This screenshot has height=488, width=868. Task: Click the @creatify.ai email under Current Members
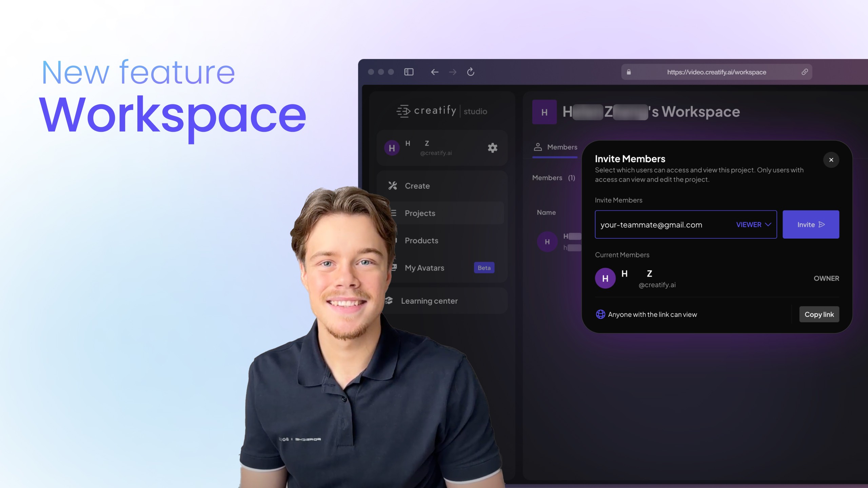click(x=657, y=285)
